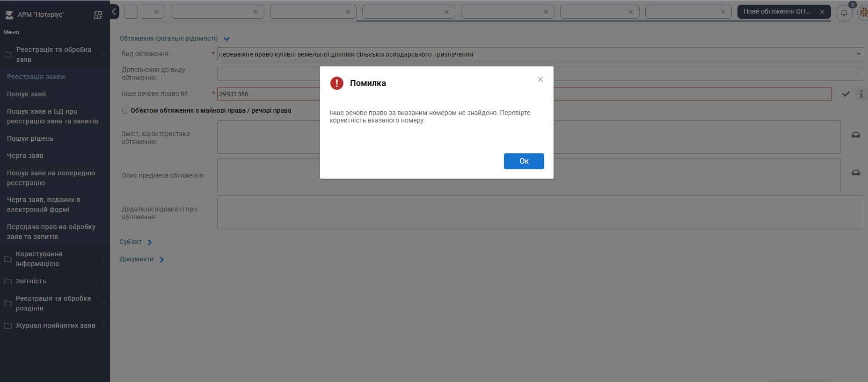Click the Зміст, характеристика обтяження text area
Viewport: 868px width, 382px height.
click(x=529, y=137)
